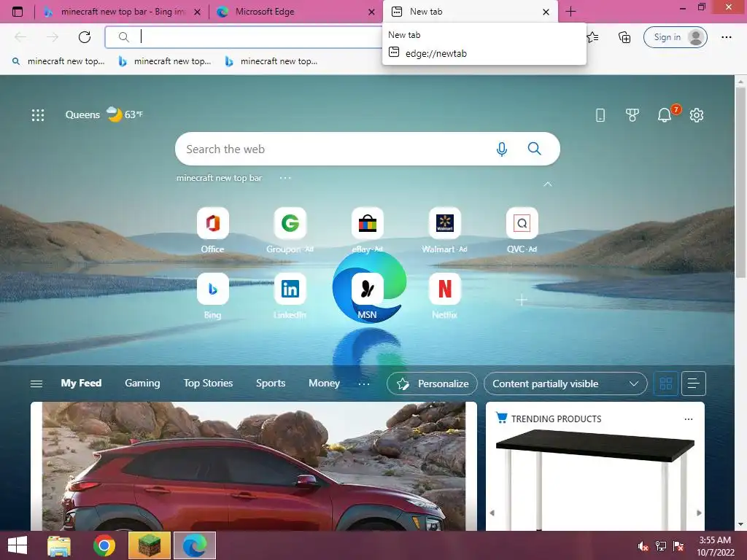Open the Bing quick link
This screenshot has height=560, width=747.
pyautogui.click(x=212, y=296)
